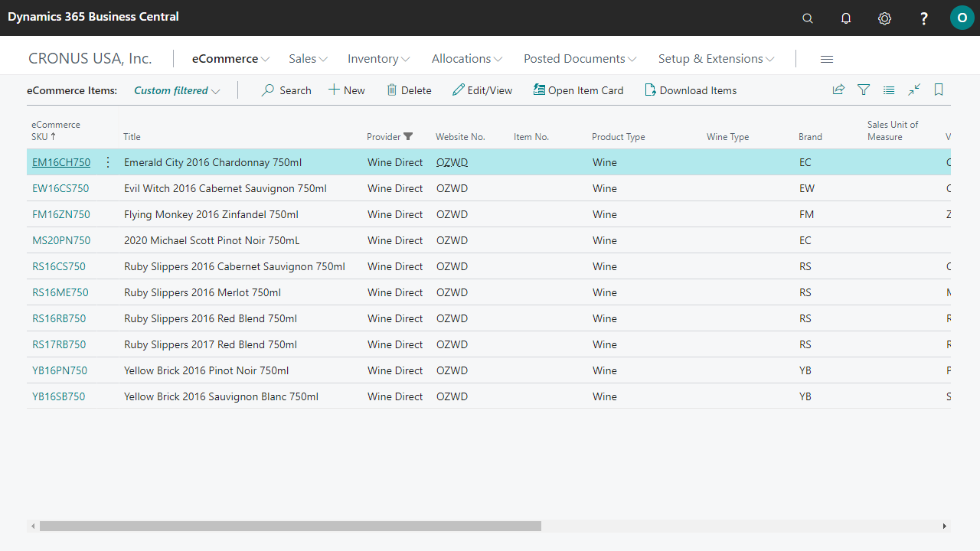The height and width of the screenshot is (551, 980).
Task: Click the Sales Unit of Measure header
Action: pos(893,131)
